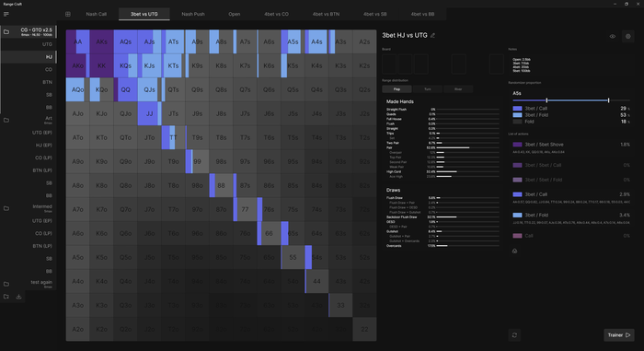Switch to the Nash Push tab
This screenshot has height=351, width=644.
point(193,14)
